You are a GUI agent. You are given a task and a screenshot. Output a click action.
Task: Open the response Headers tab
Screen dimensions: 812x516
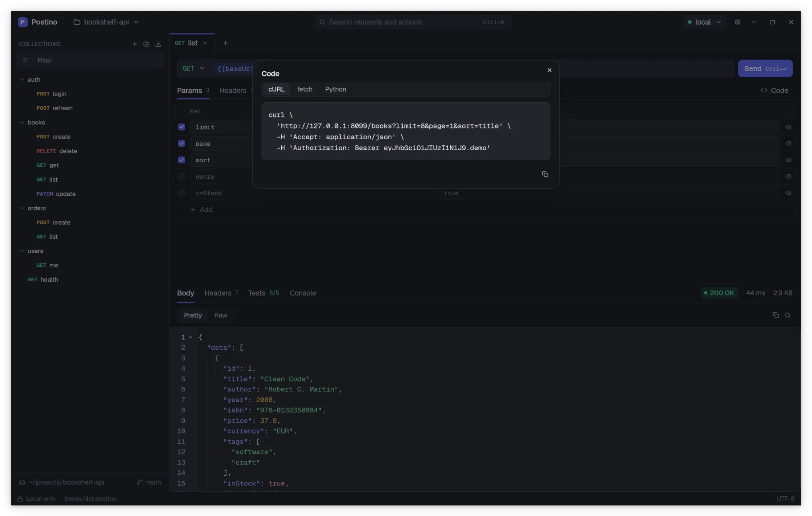pyautogui.click(x=221, y=293)
